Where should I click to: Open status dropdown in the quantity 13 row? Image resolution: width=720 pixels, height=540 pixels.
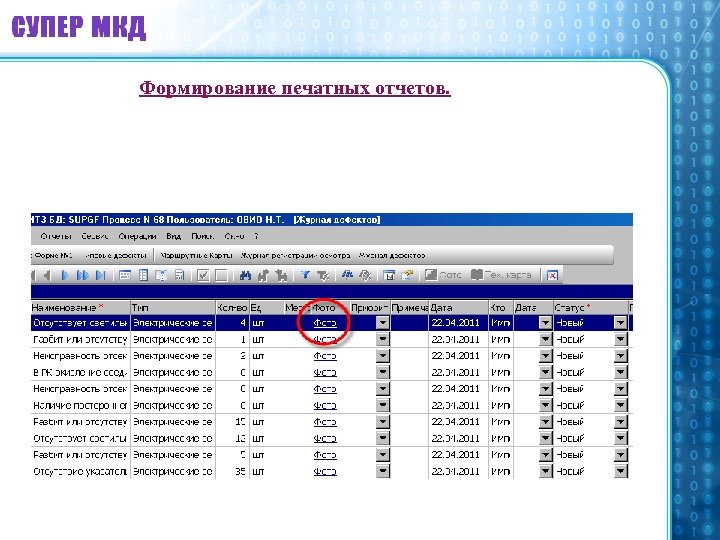click(x=620, y=438)
